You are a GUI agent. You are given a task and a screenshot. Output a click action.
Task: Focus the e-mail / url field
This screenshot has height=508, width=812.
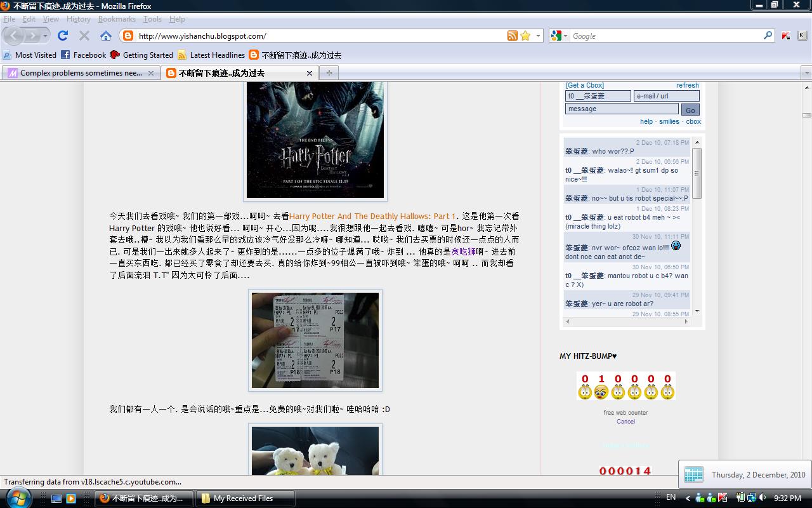point(667,96)
